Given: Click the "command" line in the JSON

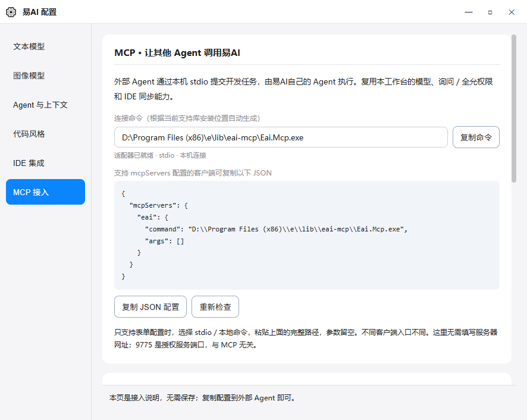Looking at the screenshot, I should click(276, 229).
